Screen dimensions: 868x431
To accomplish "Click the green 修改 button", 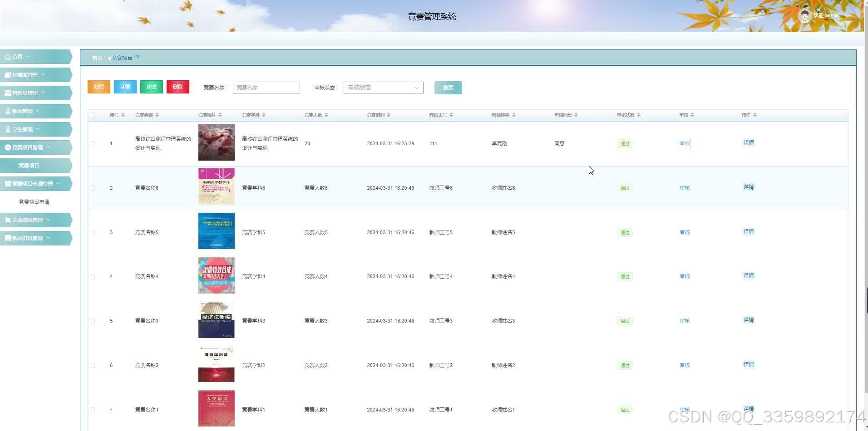I will (x=152, y=87).
